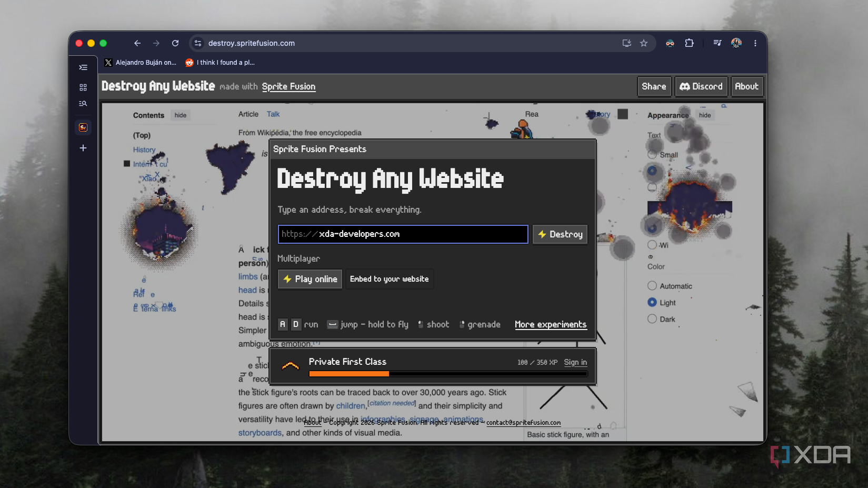This screenshot has height=488, width=868.
Task: Jump to (Top) in Contents
Action: (x=142, y=135)
